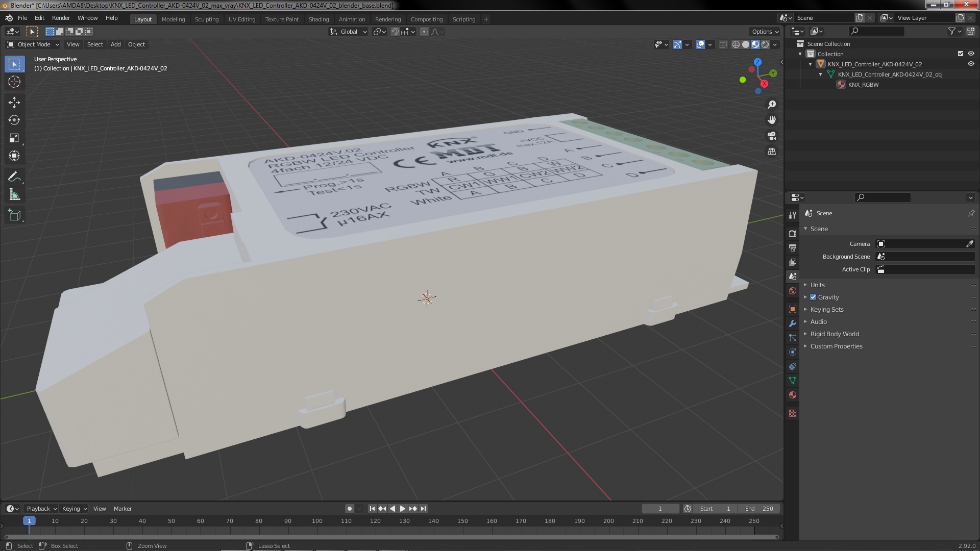Viewport: 980px width, 551px height.
Task: Open Keying dropdown in timeline
Action: pos(75,509)
